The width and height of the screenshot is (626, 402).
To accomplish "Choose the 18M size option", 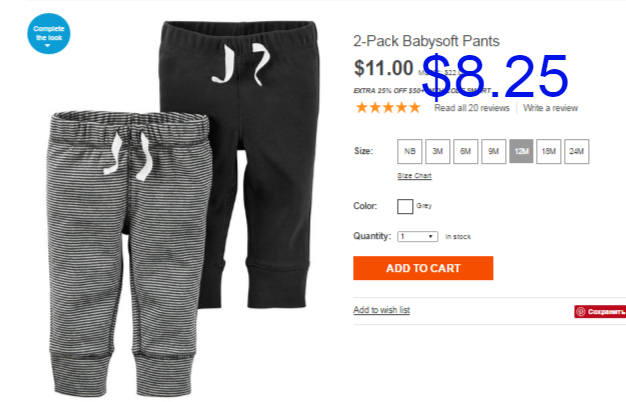I will coord(549,151).
